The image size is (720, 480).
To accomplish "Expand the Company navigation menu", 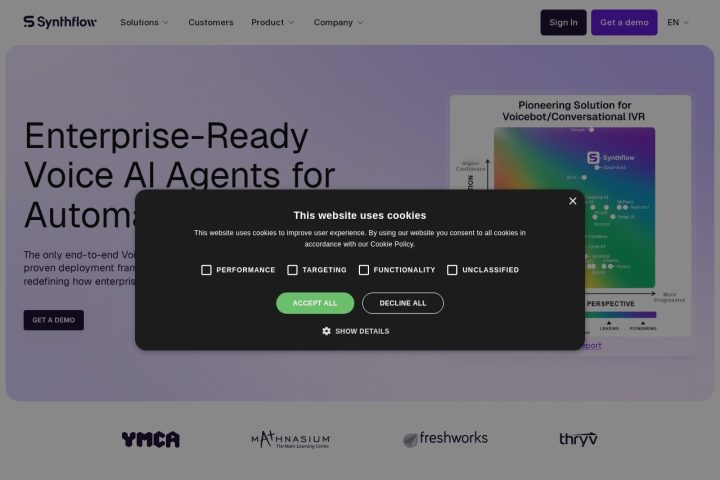I will click(x=338, y=22).
